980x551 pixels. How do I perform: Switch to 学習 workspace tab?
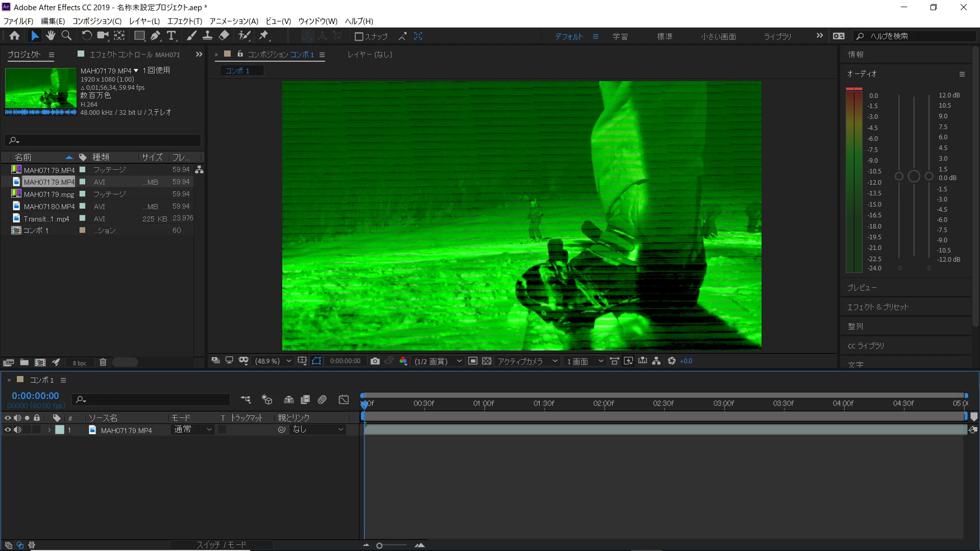pyautogui.click(x=620, y=36)
